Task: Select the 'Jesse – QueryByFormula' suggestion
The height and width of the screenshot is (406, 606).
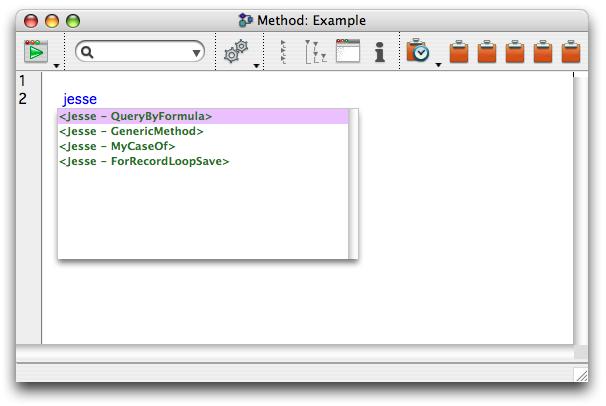Action: click(x=135, y=117)
